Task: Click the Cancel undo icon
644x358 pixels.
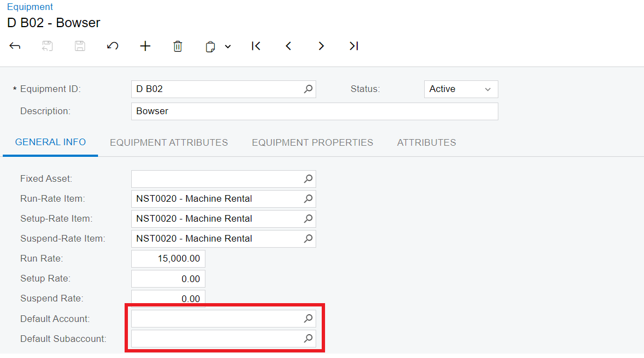Action: 112,46
